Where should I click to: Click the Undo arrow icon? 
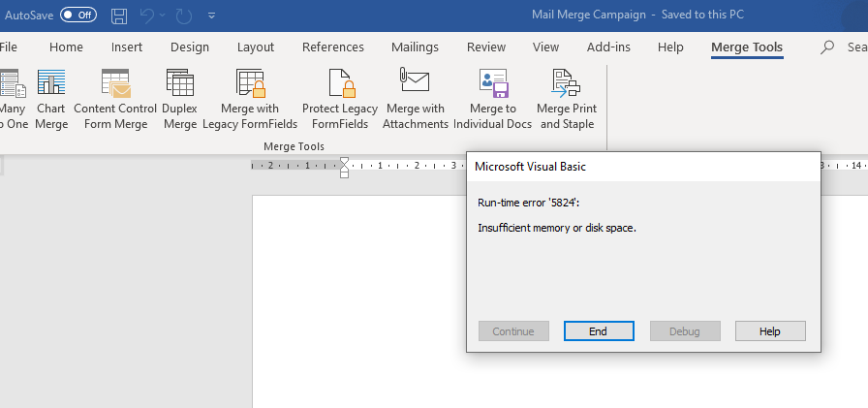pos(147,16)
